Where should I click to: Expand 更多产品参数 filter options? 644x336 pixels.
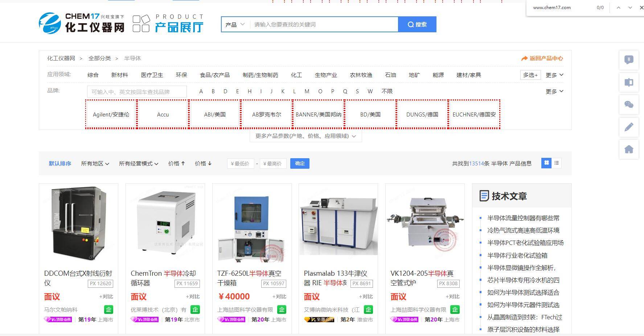[305, 136]
